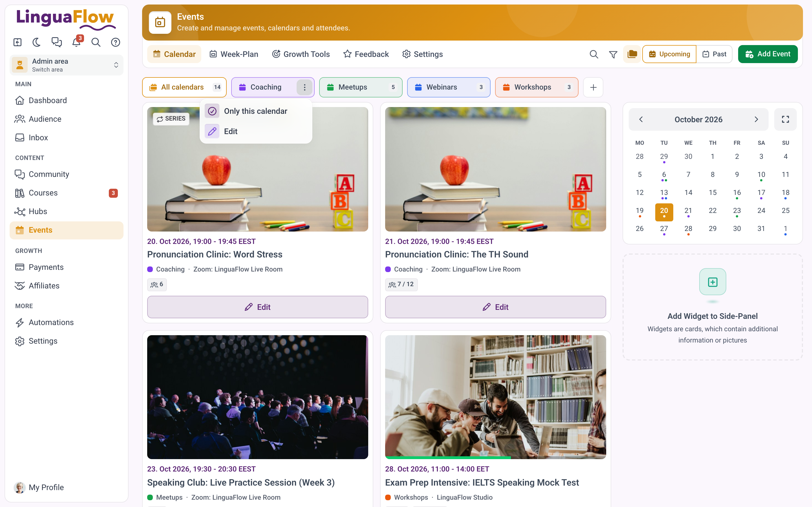Expand Admin area switcher

click(x=67, y=65)
